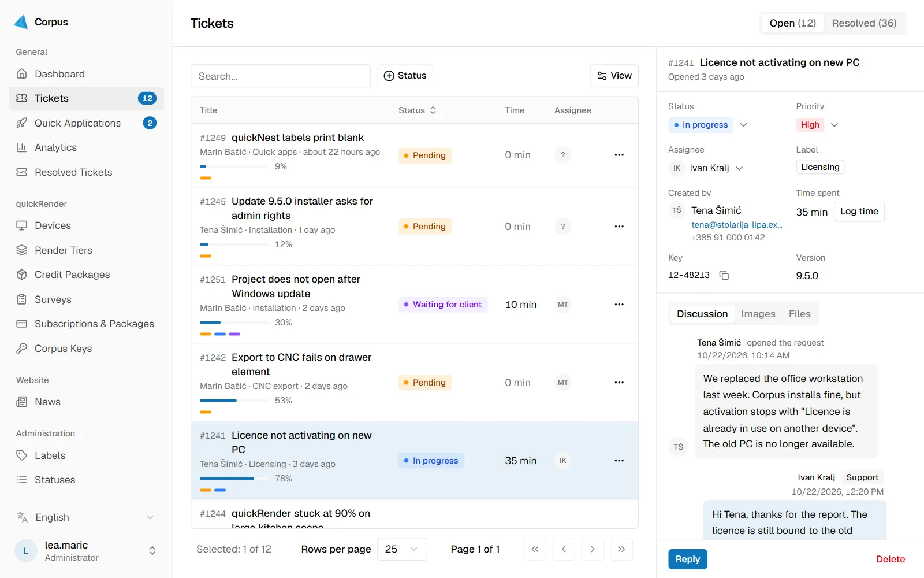924x578 pixels.
Task: Jump to the last tickets page
Action: [621, 549]
